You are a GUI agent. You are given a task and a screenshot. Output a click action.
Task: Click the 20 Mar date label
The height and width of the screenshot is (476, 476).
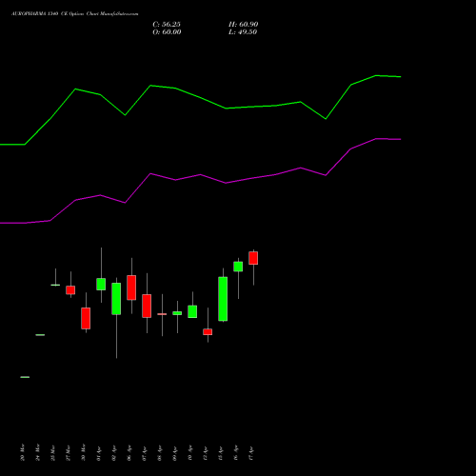[22, 452]
